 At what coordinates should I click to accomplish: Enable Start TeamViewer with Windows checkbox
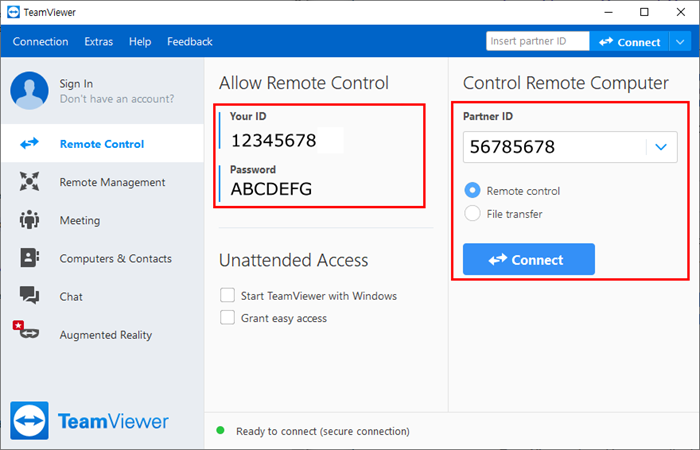click(227, 295)
